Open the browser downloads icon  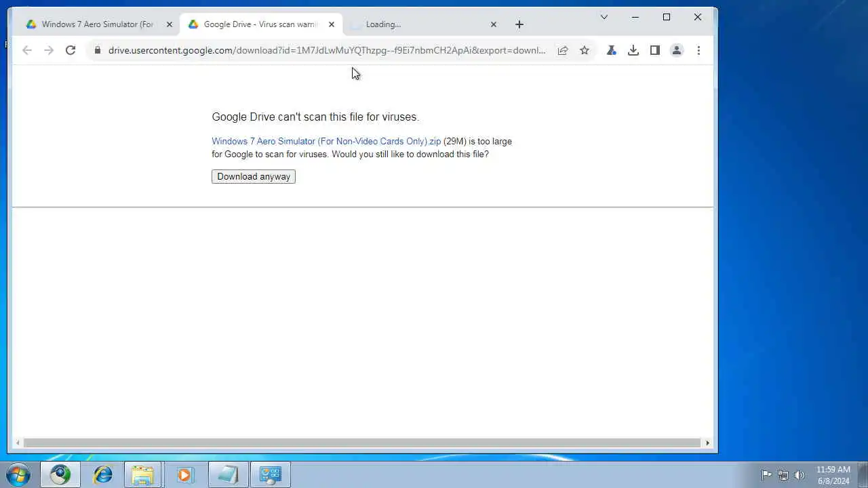click(x=633, y=50)
